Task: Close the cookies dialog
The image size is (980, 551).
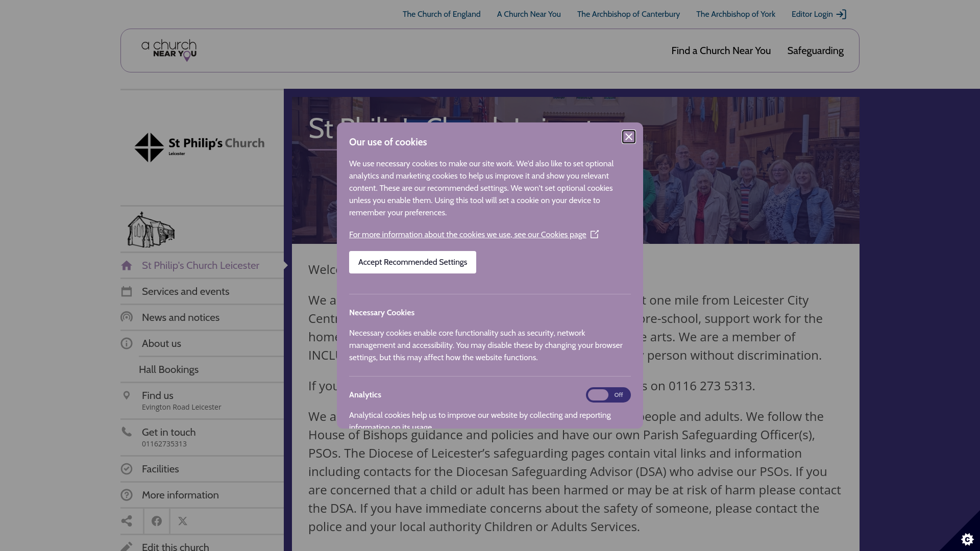Action: 628,137
